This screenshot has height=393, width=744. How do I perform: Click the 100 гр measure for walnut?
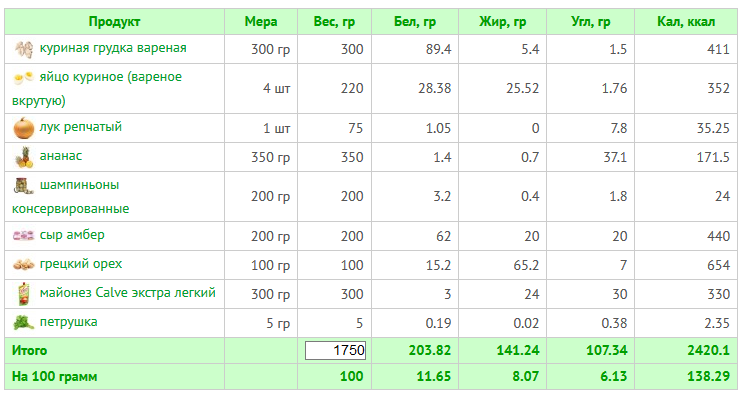coord(270,266)
